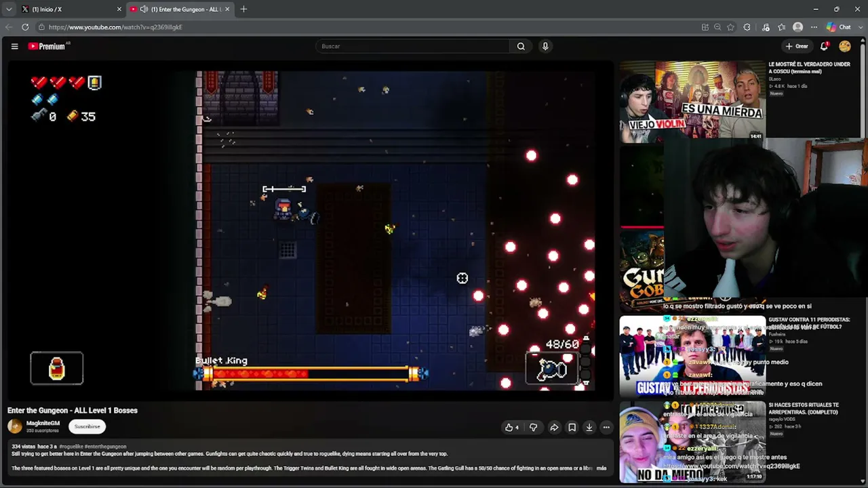
Task: Reload the current YouTube page
Action: click(25, 27)
